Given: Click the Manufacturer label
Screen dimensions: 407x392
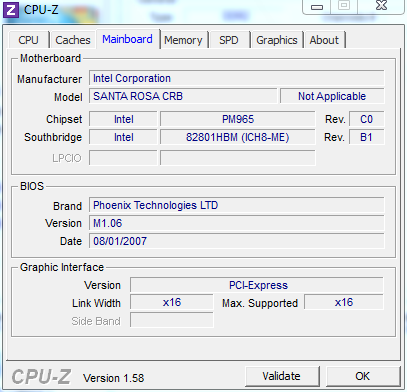Looking at the screenshot, I should pos(49,79).
